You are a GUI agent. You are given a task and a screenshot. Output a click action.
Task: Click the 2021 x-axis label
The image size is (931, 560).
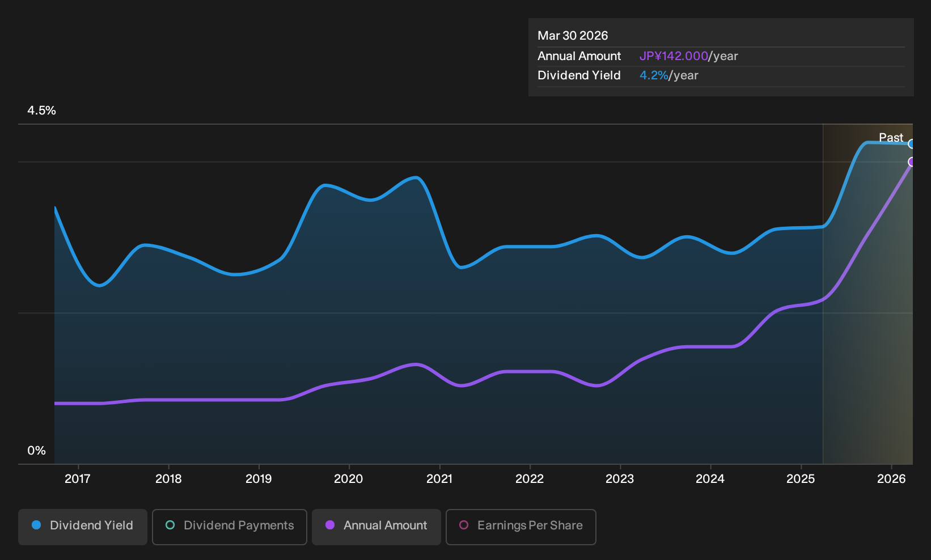[439, 479]
